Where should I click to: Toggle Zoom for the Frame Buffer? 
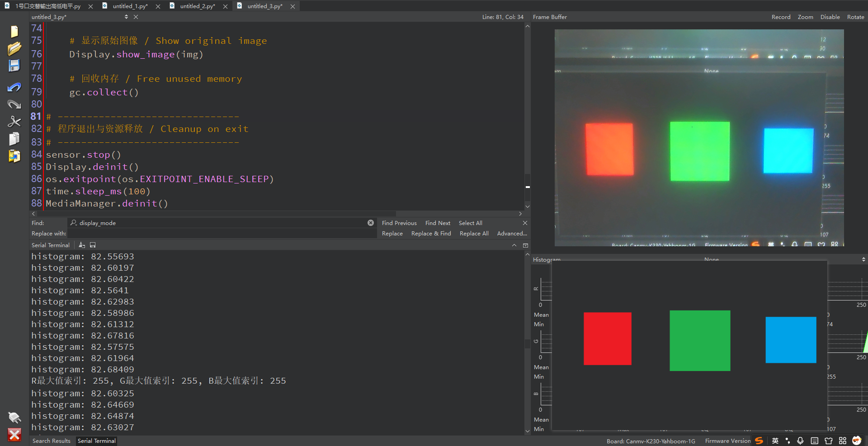click(x=805, y=17)
